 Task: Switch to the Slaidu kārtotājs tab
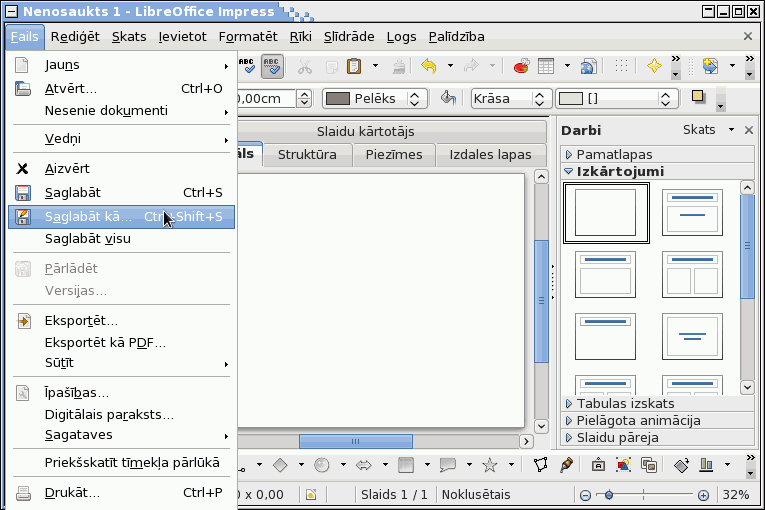(x=365, y=132)
